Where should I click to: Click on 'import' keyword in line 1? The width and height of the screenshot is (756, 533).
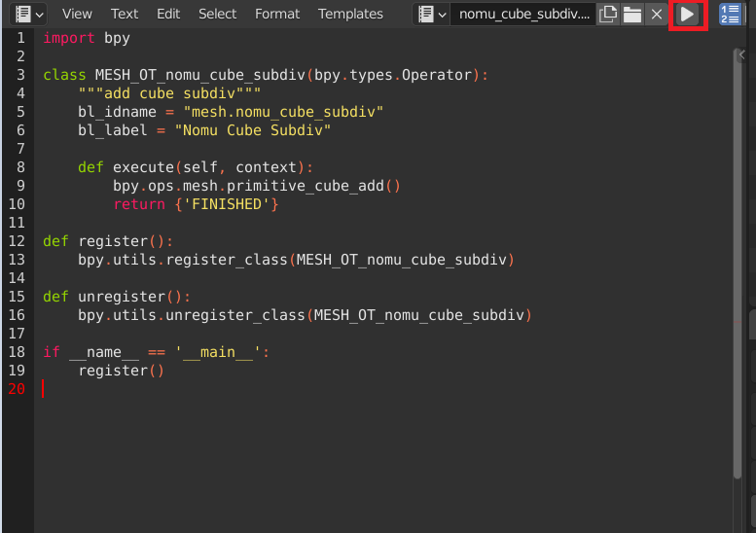coord(68,38)
